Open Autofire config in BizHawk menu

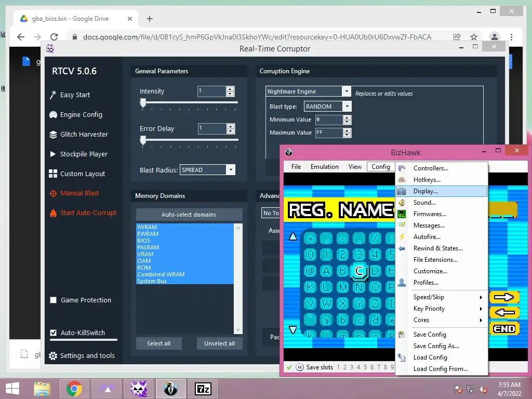pos(442,237)
